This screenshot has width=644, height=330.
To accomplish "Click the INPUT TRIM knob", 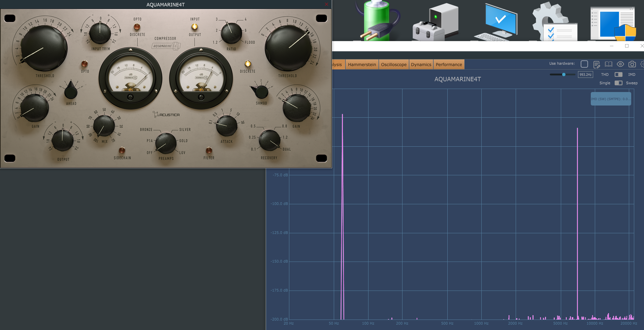I will click(x=100, y=33).
